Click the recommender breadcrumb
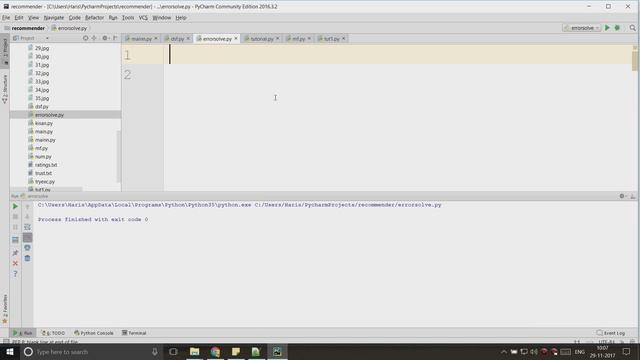The height and width of the screenshot is (360, 640). click(28, 28)
